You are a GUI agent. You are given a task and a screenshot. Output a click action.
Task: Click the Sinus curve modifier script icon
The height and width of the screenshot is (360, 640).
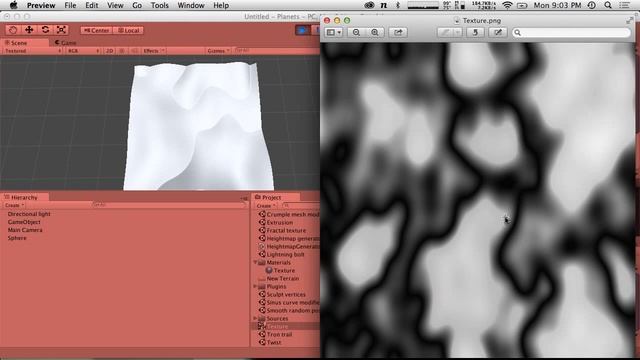pos(262,302)
